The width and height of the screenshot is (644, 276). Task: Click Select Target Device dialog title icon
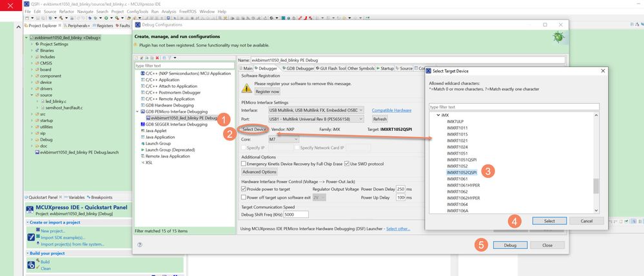coord(429,71)
